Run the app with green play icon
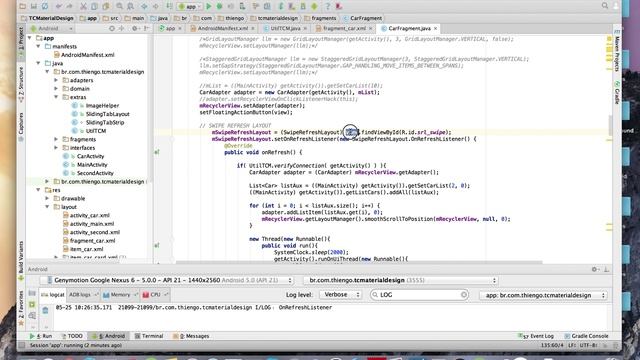Screen dimensions: 640x360 pyautogui.click(x=209, y=6)
